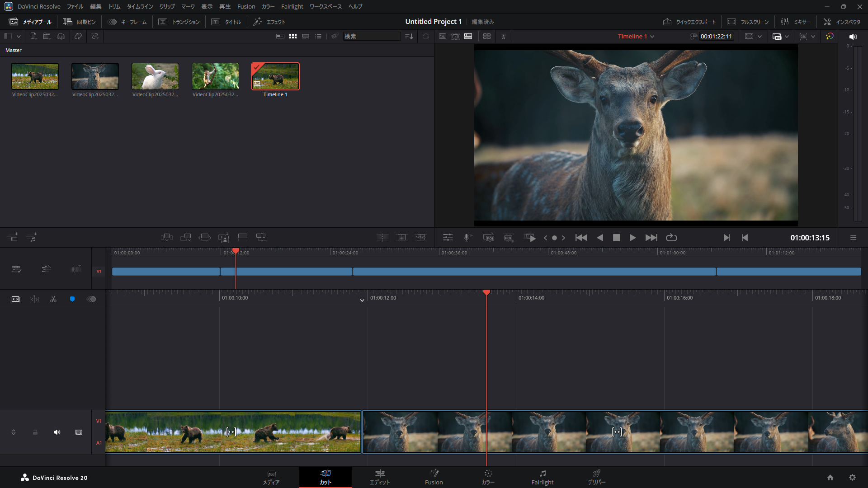Switch to the カラー page tab
The image size is (868, 488).
(x=488, y=477)
